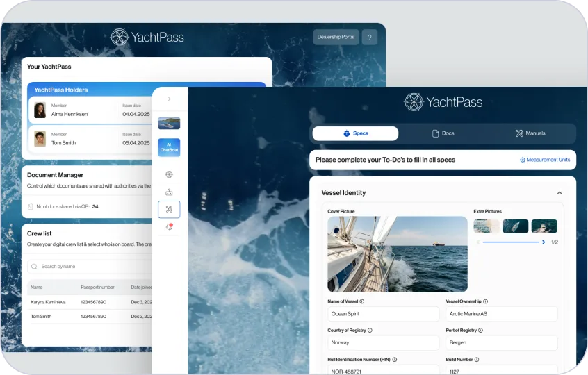Click the Name column header in crew list
Image resolution: width=588 pixels, height=375 pixels.
(x=36, y=287)
